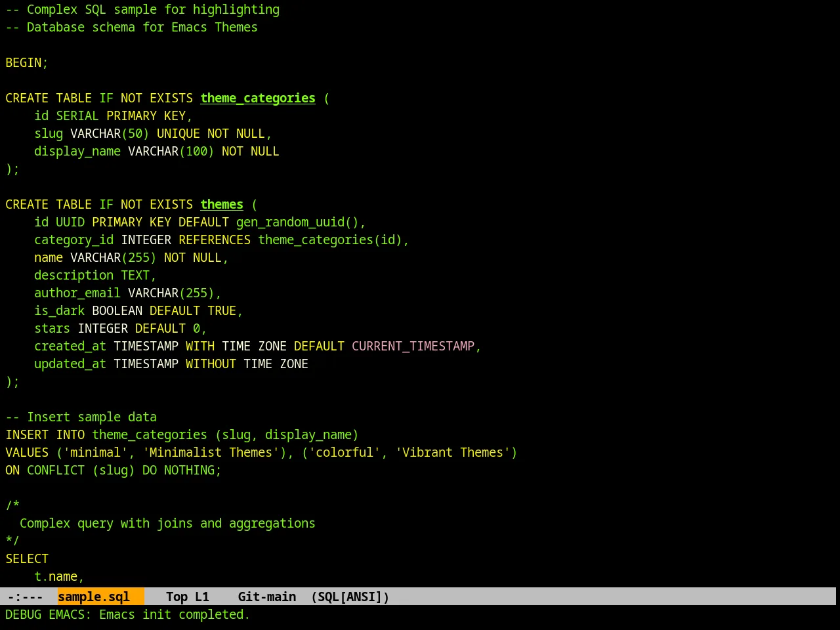This screenshot has height=630, width=840.
Task: Click the */ block comment closer
Action: pyautogui.click(x=12, y=541)
